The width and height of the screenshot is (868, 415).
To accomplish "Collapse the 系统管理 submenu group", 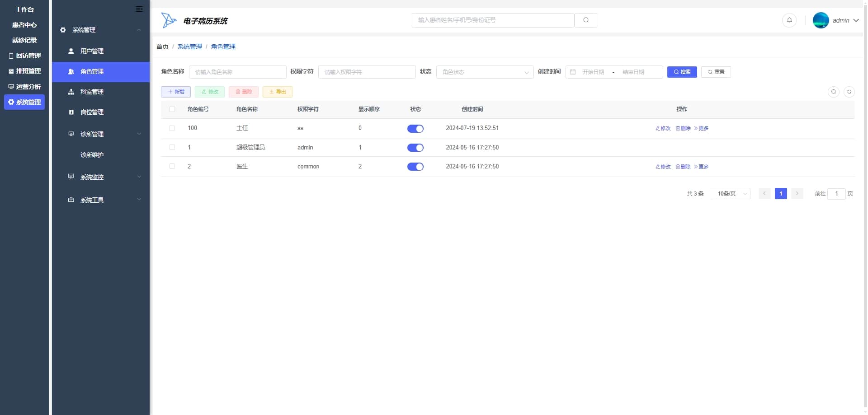I will 100,30.
